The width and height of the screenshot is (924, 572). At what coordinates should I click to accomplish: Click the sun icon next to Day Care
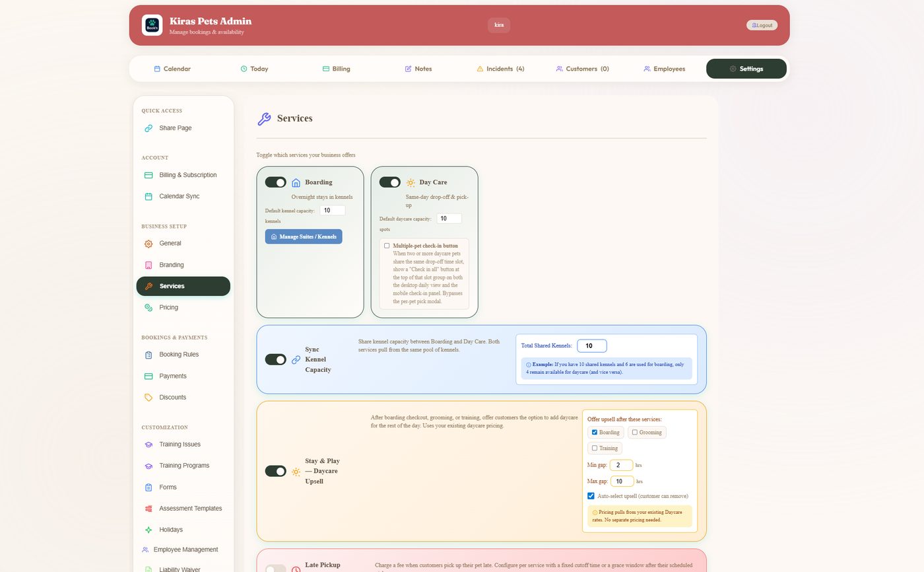(x=411, y=182)
